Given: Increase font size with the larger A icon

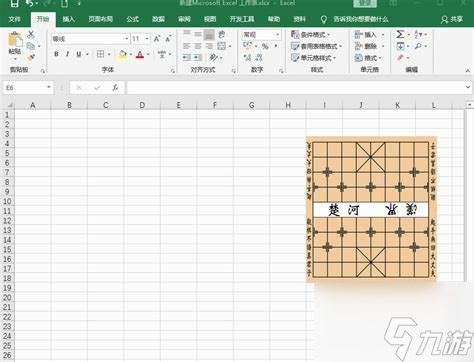Looking at the screenshot, I should coord(157,39).
